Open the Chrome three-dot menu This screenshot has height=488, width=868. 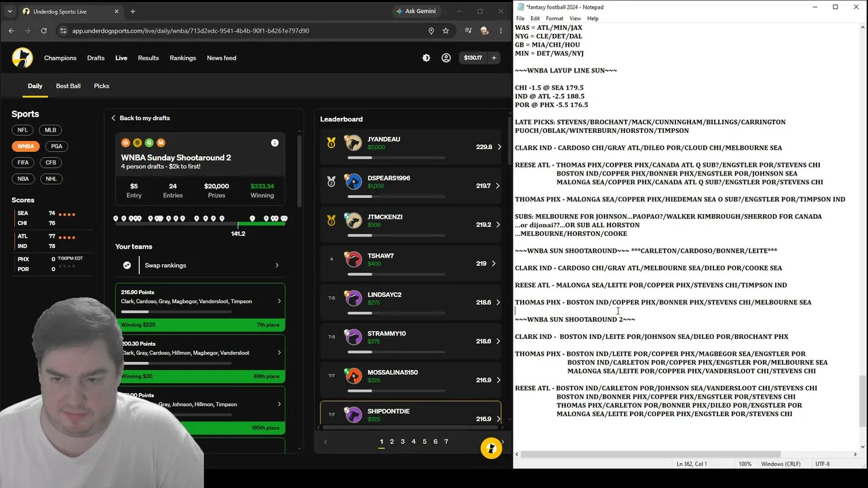(500, 30)
